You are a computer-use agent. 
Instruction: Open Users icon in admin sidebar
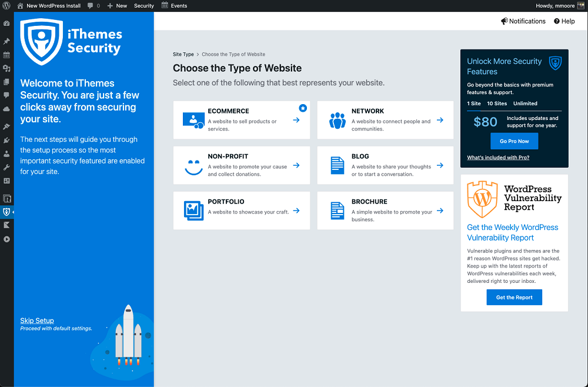[x=6, y=154]
